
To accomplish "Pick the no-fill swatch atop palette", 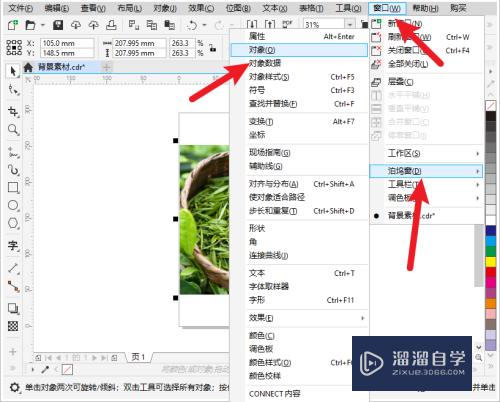I will coord(490,106).
